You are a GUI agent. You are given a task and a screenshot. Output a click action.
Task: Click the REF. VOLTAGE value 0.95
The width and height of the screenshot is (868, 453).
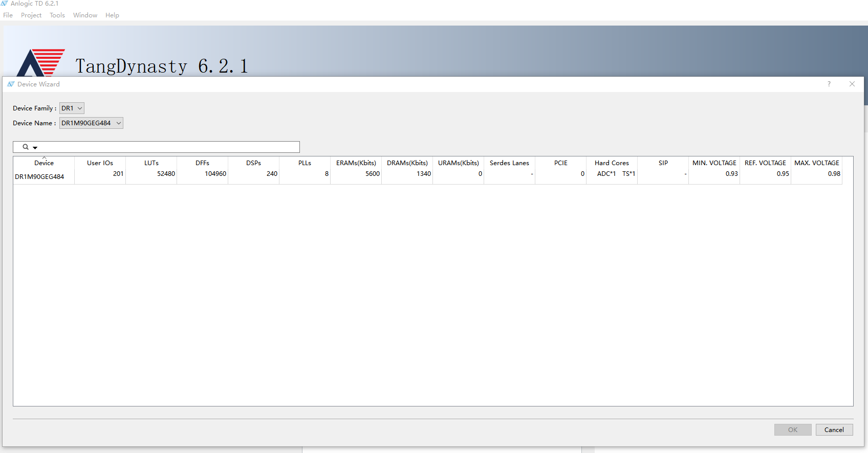(783, 174)
